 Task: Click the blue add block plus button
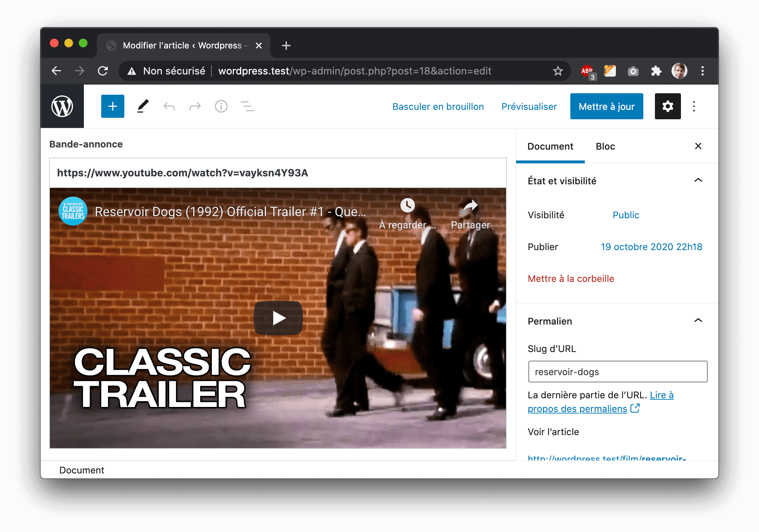(x=112, y=106)
